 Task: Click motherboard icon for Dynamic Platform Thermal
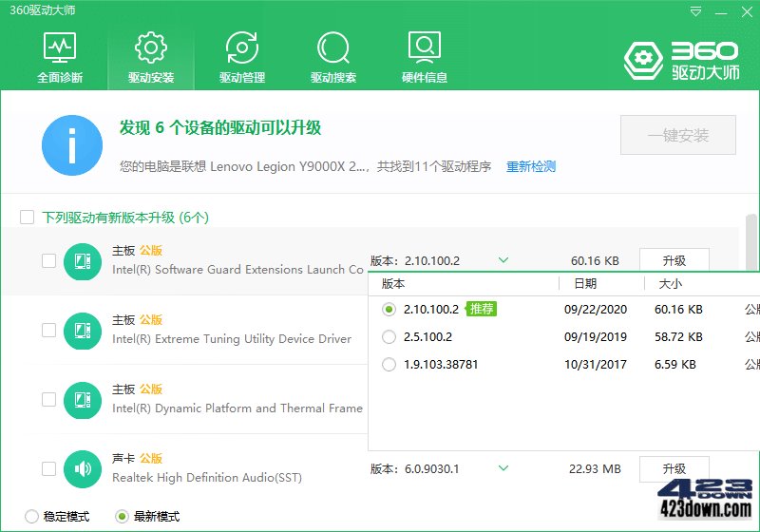point(83,400)
